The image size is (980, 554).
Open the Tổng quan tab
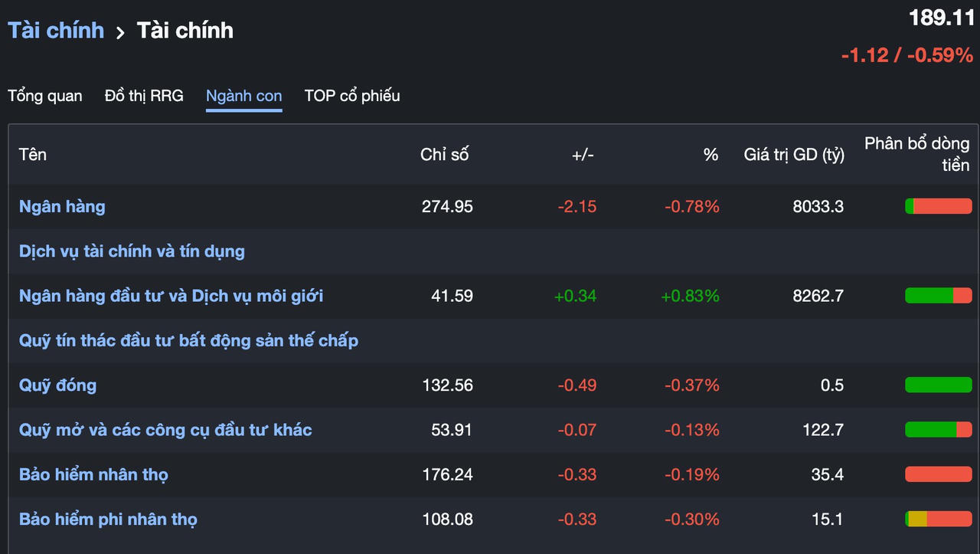click(x=45, y=96)
